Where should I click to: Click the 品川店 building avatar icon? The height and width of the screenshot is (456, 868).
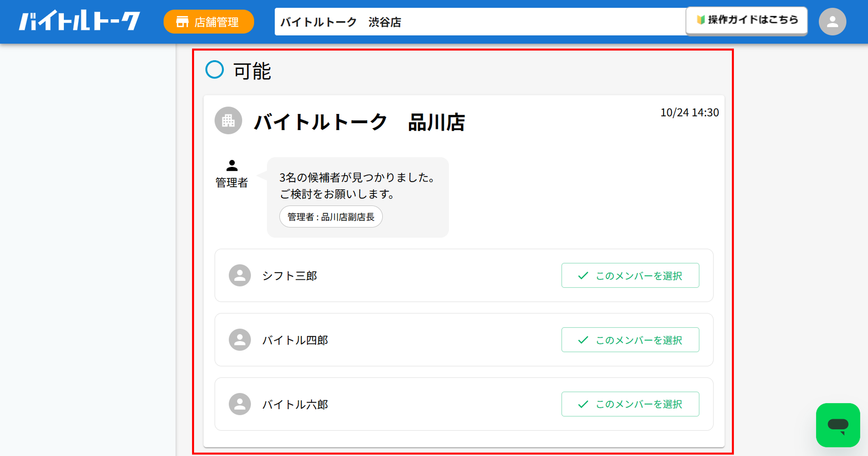pos(229,120)
